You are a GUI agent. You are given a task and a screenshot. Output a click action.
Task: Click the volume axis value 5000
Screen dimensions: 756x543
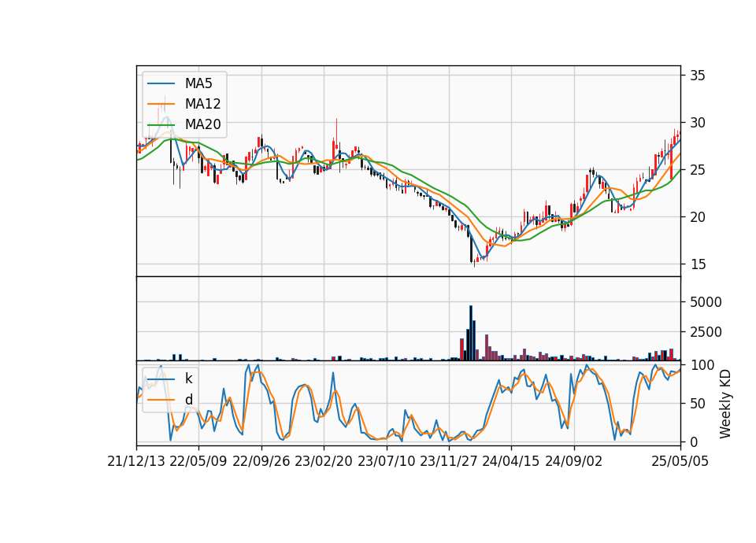(x=706, y=302)
